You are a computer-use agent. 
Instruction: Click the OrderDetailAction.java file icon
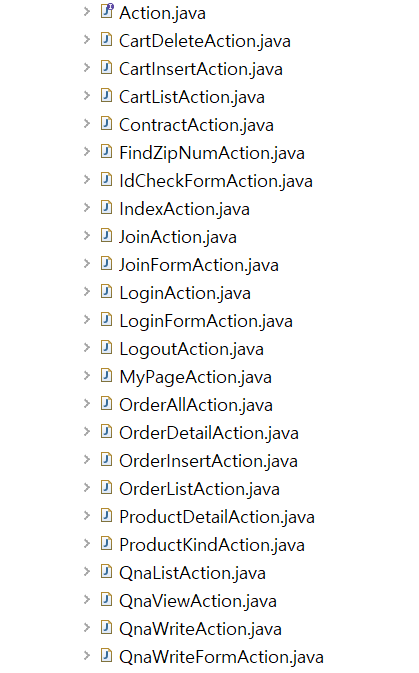pyautogui.click(x=106, y=431)
